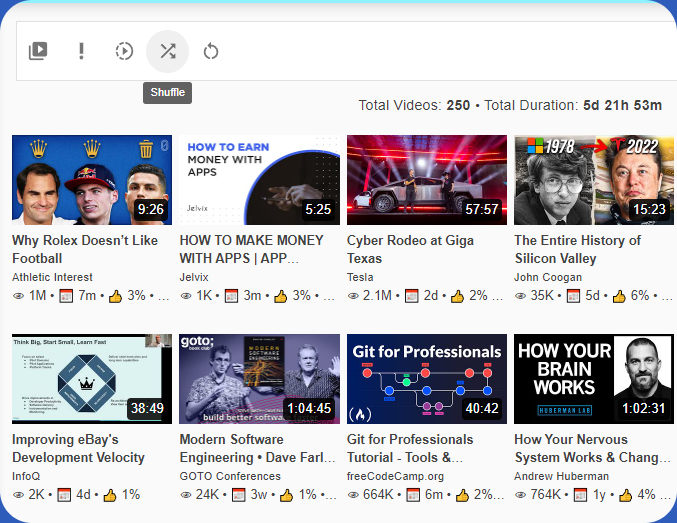Click the 1978 to 2022 thumbnail
The width and height of the screenshot is (677, 523).
[594, 180]
